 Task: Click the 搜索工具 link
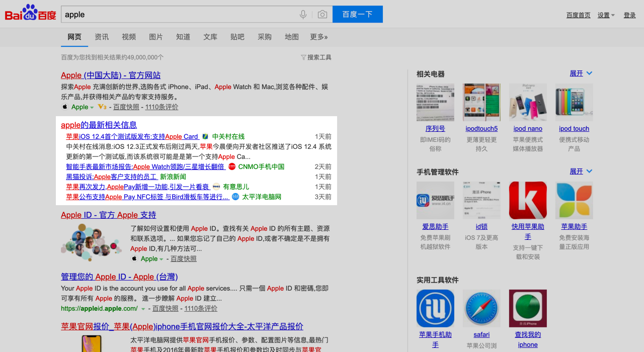click(x=319, y=57)
